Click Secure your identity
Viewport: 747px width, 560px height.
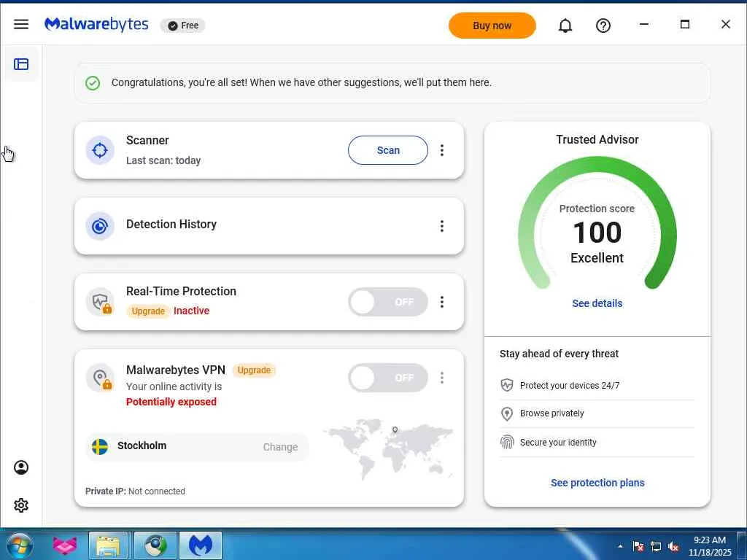(558, 443)
